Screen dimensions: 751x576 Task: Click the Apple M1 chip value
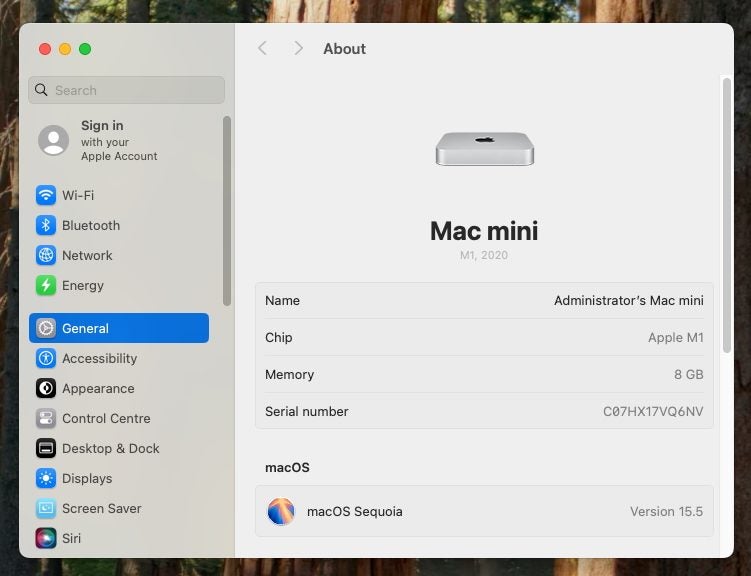(x=676, y=338)
